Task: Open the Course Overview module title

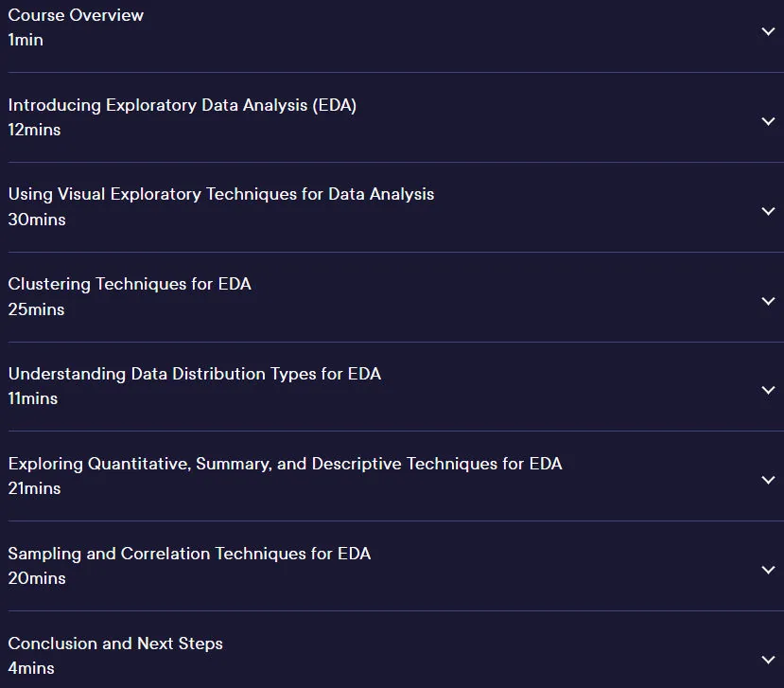Action: pyautogui.click(x=76, y=15)
